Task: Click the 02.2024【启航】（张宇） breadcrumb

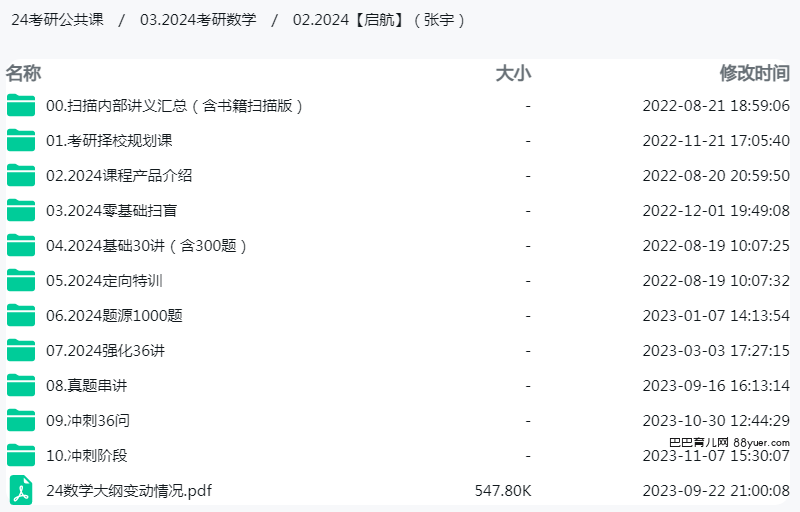Action: 379,20
